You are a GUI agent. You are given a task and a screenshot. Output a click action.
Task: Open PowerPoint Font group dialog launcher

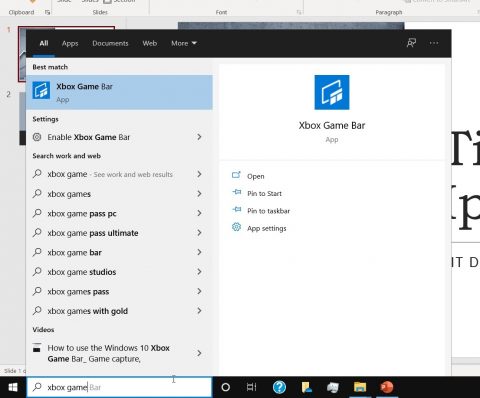[x=299, y=12]
